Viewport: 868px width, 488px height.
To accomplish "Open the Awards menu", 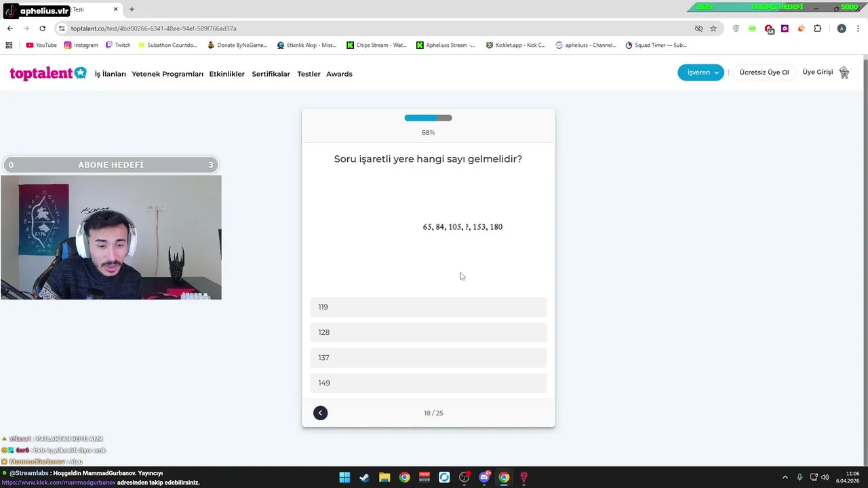I will point(339,74).
